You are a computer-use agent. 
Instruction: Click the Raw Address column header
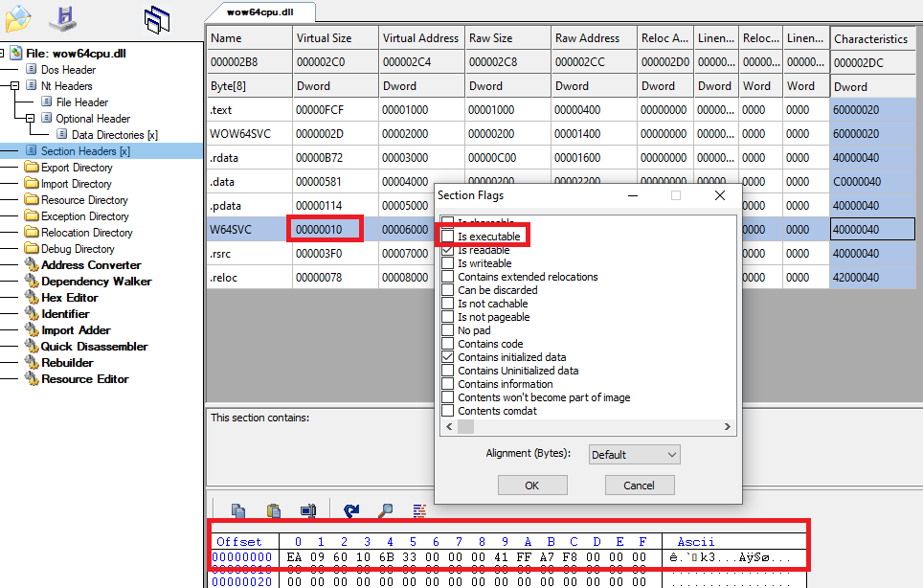[594, 38]
